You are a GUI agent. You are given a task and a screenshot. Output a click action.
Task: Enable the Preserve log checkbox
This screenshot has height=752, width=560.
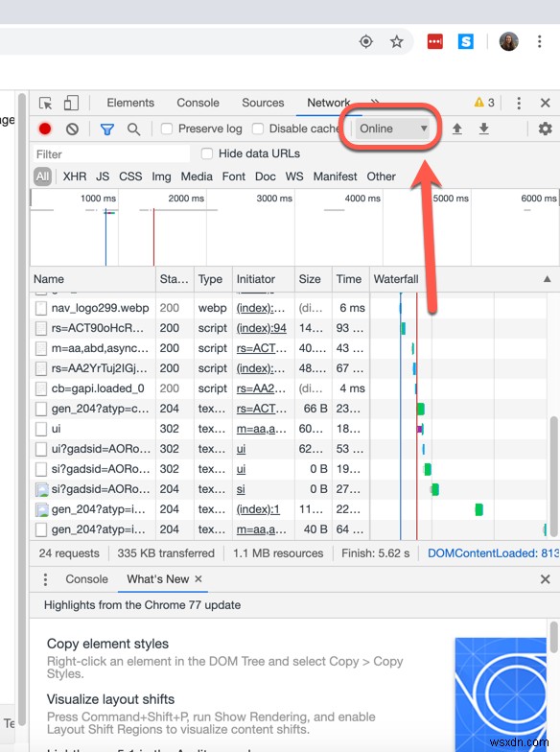point(167,129)
